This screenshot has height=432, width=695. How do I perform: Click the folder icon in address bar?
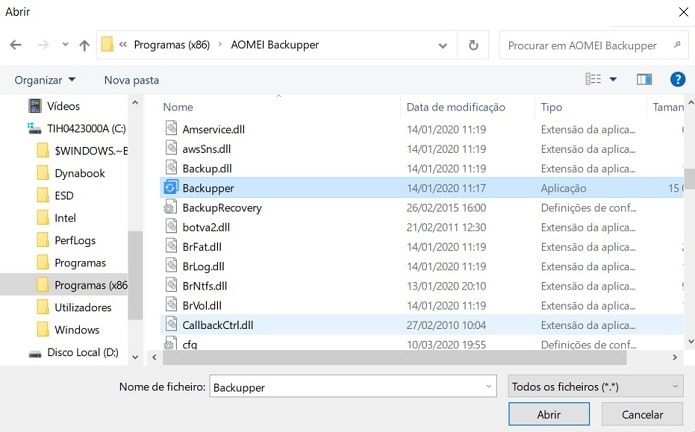click(x=107, y=44)
